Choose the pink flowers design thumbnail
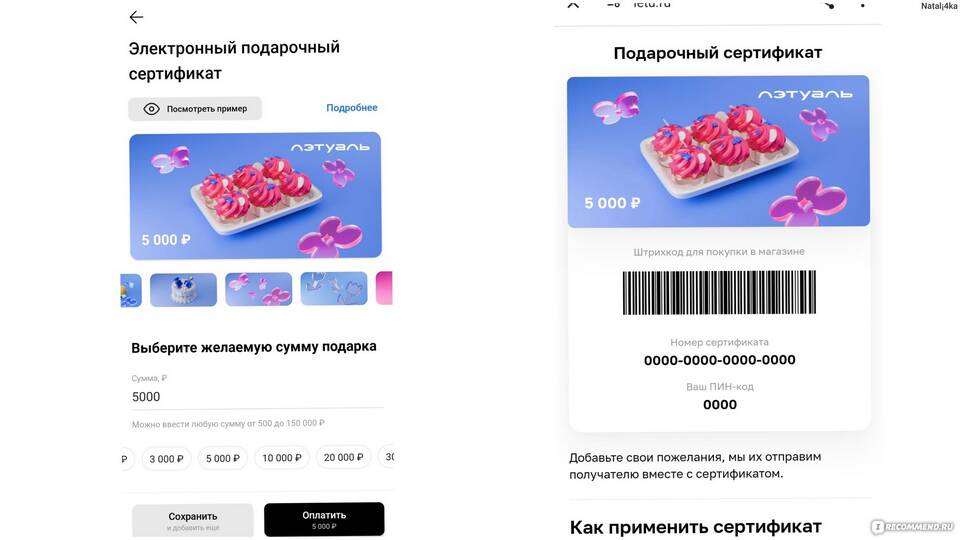The height and width of the screenshot is (540, 960). pyautogui.click(x=258, y=289)
